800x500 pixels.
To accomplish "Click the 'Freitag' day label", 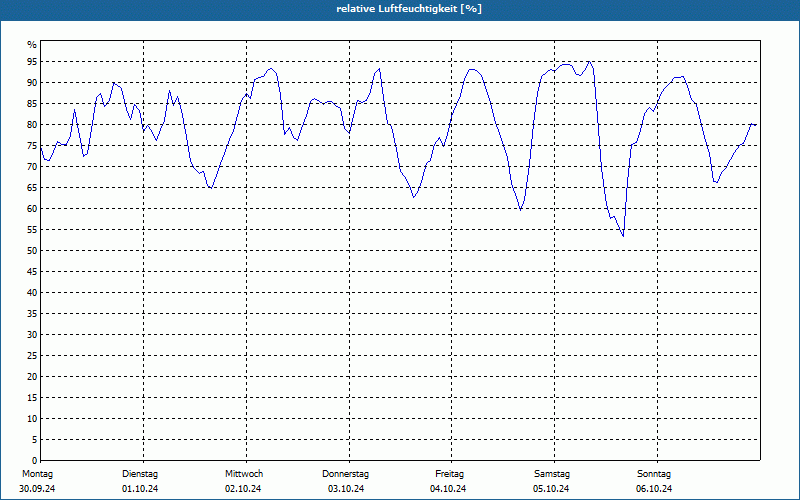I will 449,474.
